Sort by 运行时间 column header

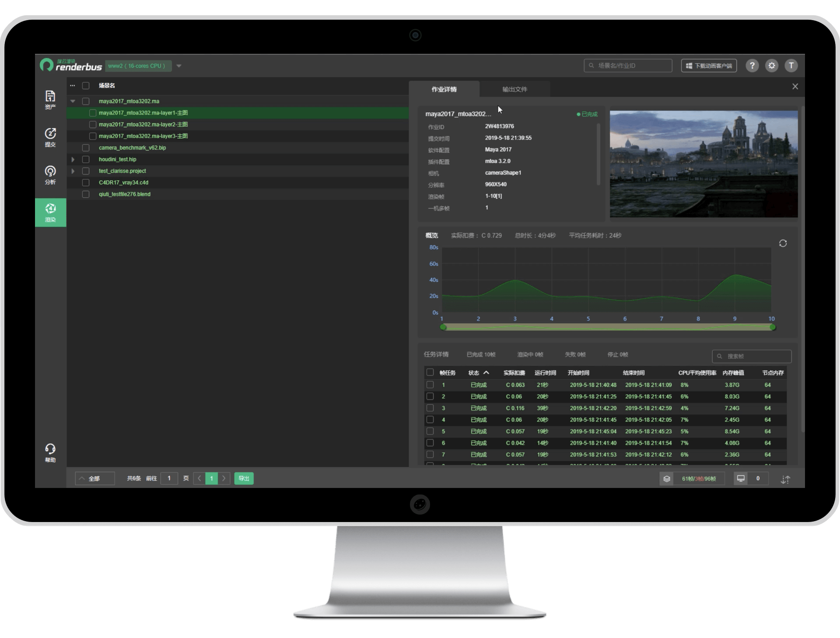click(x=545, y=373)
